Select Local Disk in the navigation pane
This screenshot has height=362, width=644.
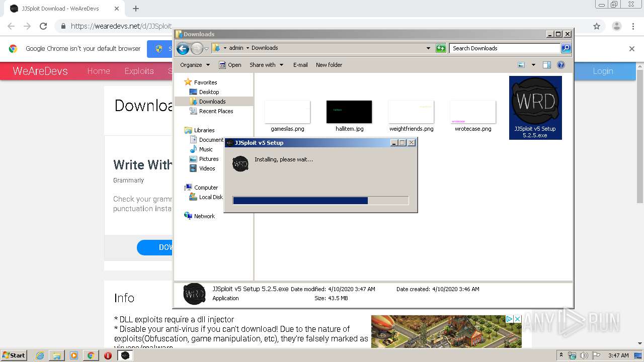click(x=206, y=197)
